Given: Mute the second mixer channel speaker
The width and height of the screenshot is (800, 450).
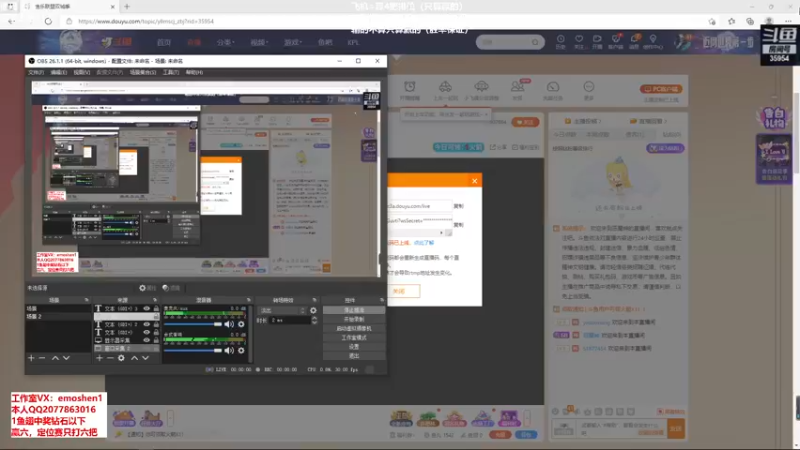Looking at the screenshot, I should (229, 351).
